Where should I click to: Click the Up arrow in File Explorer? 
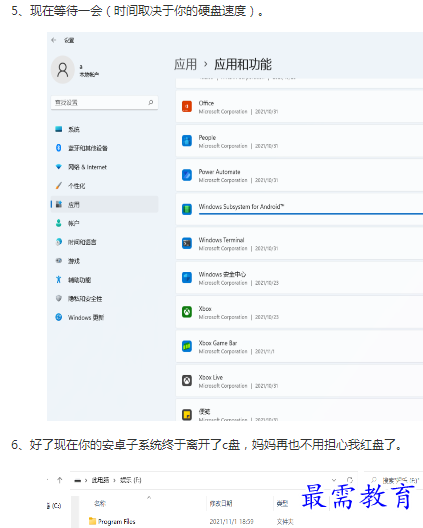coord(60,480)
